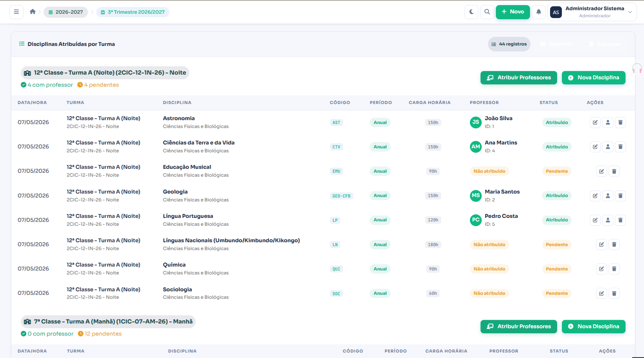The image size is (644, 358).
Task: Click the headset support icon
Action: (x=637, y=69)
